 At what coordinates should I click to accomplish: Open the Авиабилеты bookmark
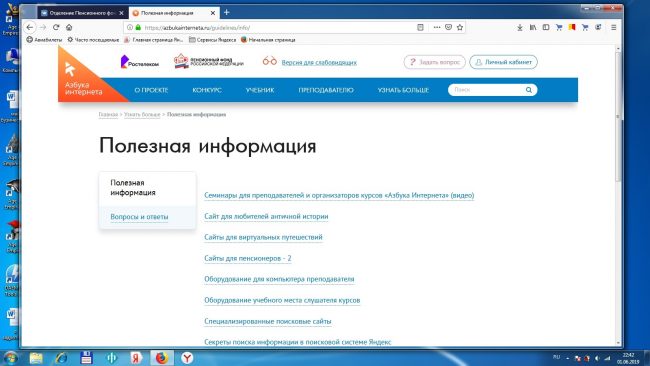coord(44,40)
